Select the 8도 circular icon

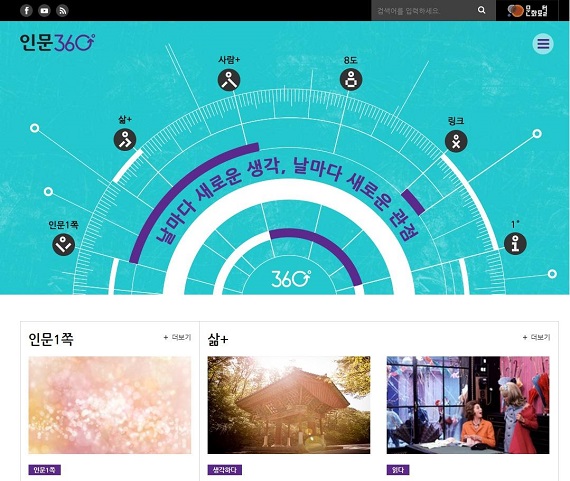[351, 80]
